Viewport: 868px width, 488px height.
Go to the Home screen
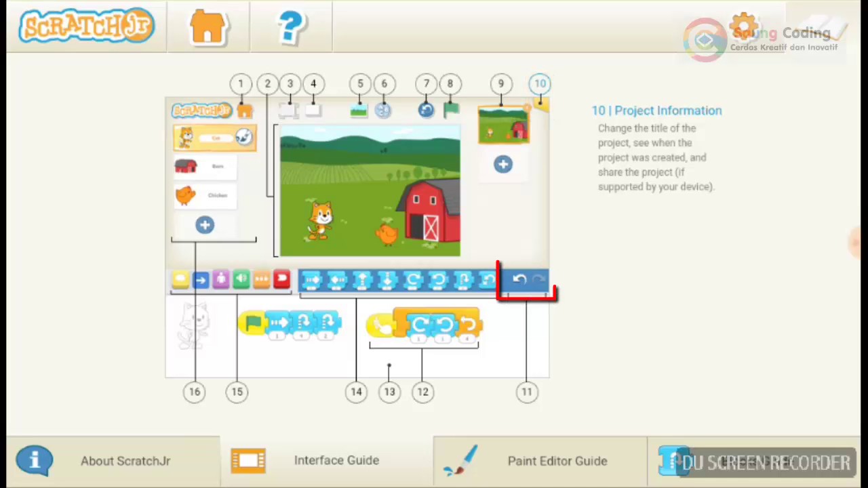pyautogui.click(x=208, y=27)
